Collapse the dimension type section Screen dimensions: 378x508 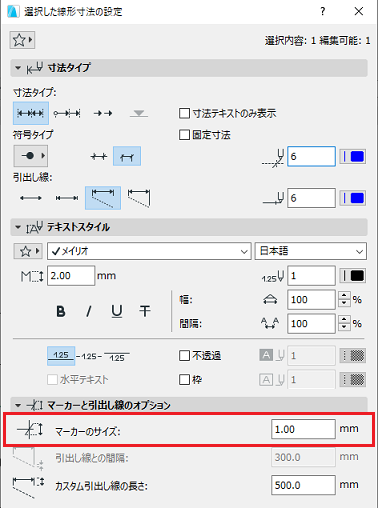(18, 68)
